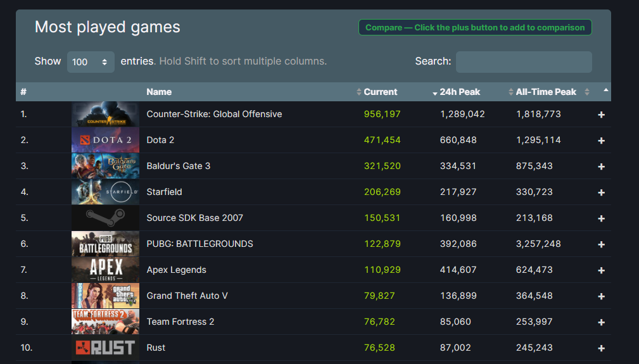The image size is (639, 364).
Task: Click plus icon in Rust row
Action: coord(601,348)
